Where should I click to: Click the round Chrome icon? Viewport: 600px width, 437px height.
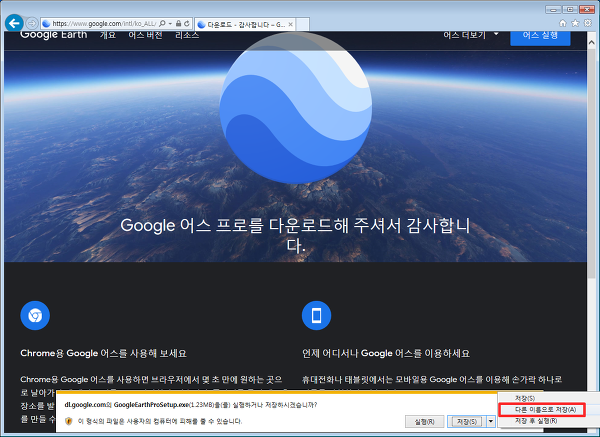[35, 315]
